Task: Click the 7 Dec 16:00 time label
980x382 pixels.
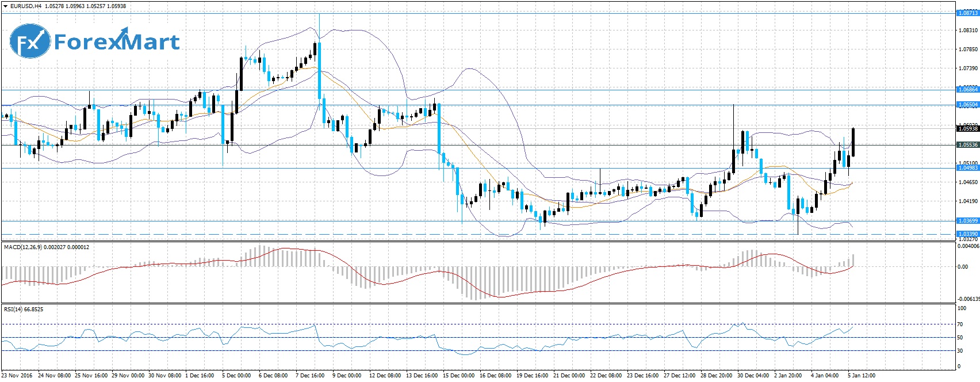Action: pyautogui.click(x=310, y=376)
